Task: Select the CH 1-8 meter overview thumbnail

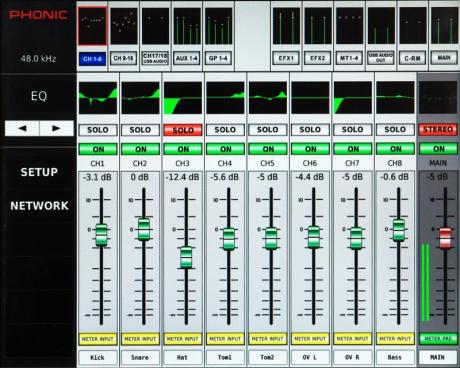Action: coord(92,26)
